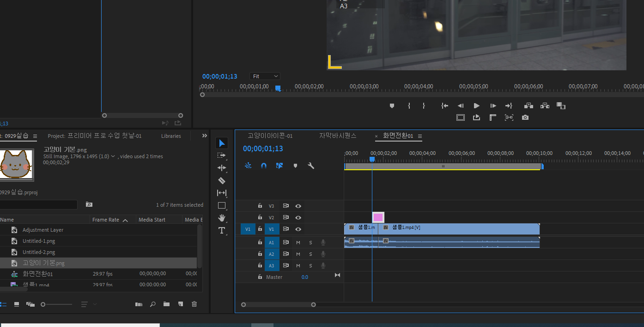The width and height of the screenshot is (644, 327).
Task: Click the Extract button
Action: click(545, 106)
